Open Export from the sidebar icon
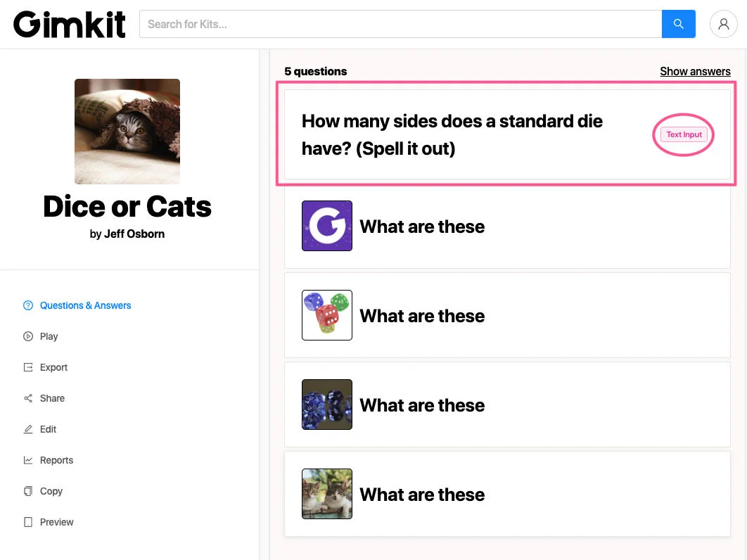747x560 pixels. click(28, 367)
